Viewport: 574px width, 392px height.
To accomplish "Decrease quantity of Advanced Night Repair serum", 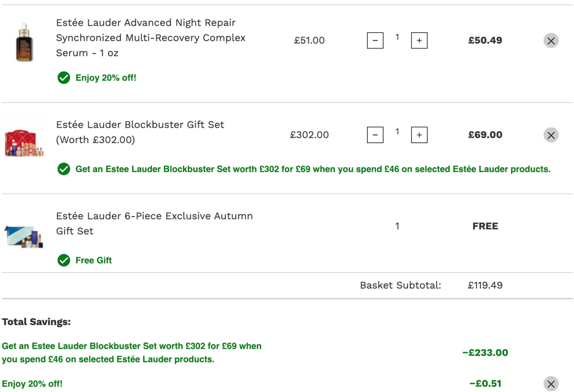I will point(375,40).
